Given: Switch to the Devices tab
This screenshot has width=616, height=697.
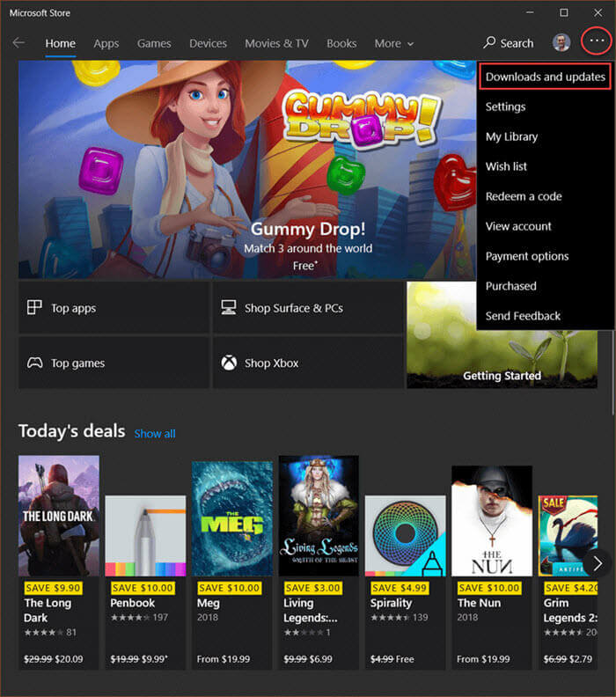Looking at the screenshot, I should 208,44.
